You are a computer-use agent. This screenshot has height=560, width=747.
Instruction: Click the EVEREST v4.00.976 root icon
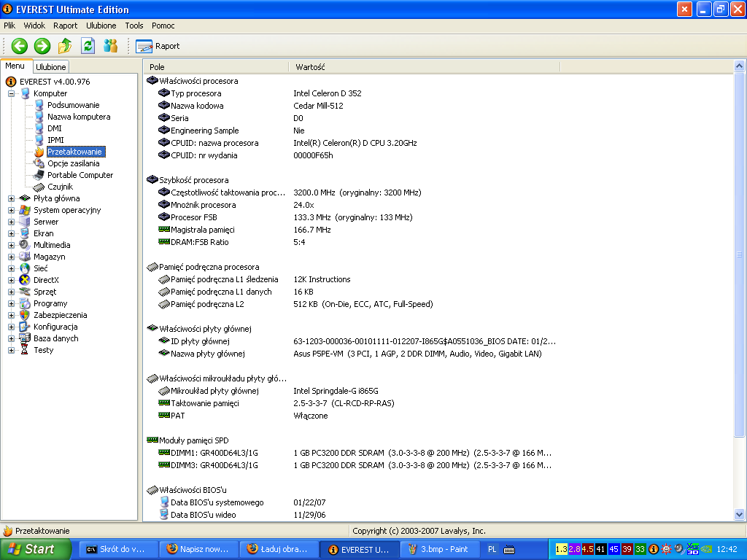(10, 82)
